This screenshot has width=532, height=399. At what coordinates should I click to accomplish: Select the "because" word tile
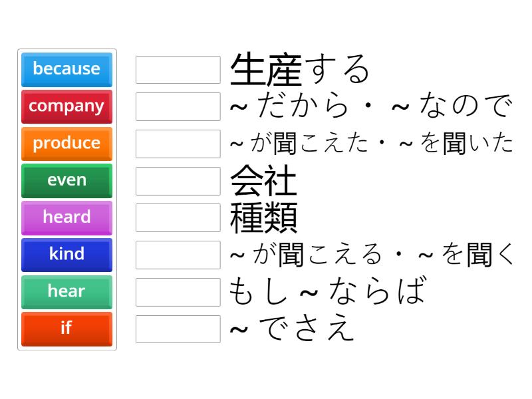(x=66, y=69)
